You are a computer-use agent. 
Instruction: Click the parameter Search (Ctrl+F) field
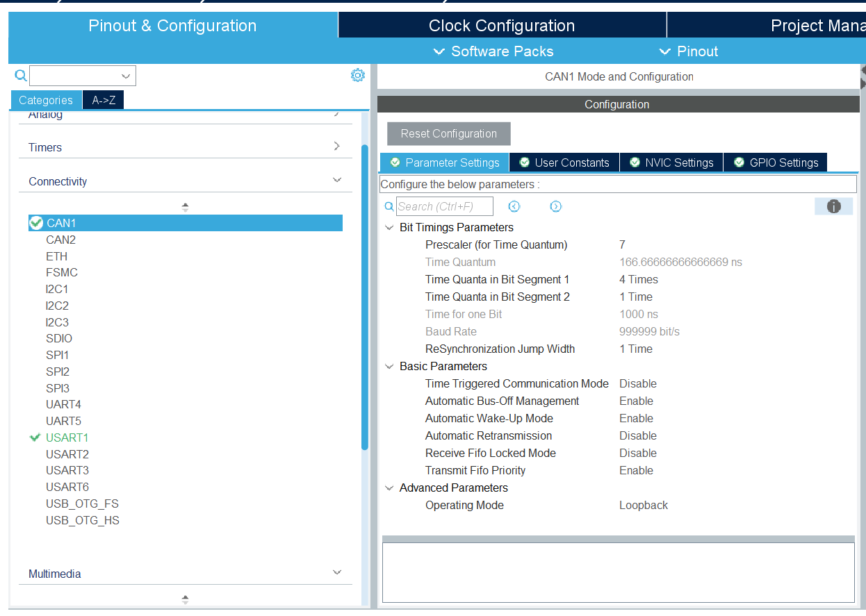[x=444, y=206]
